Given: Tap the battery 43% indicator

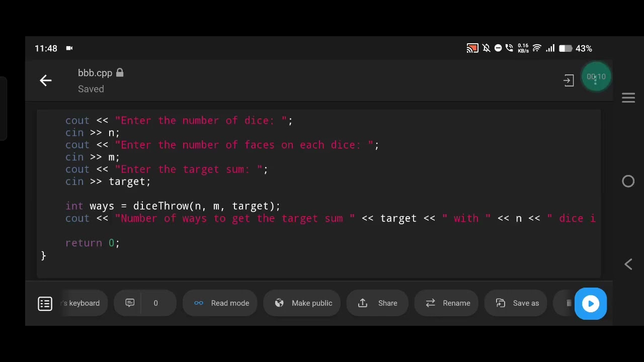Looking at the screenshot, I should (x=576, y=48).
